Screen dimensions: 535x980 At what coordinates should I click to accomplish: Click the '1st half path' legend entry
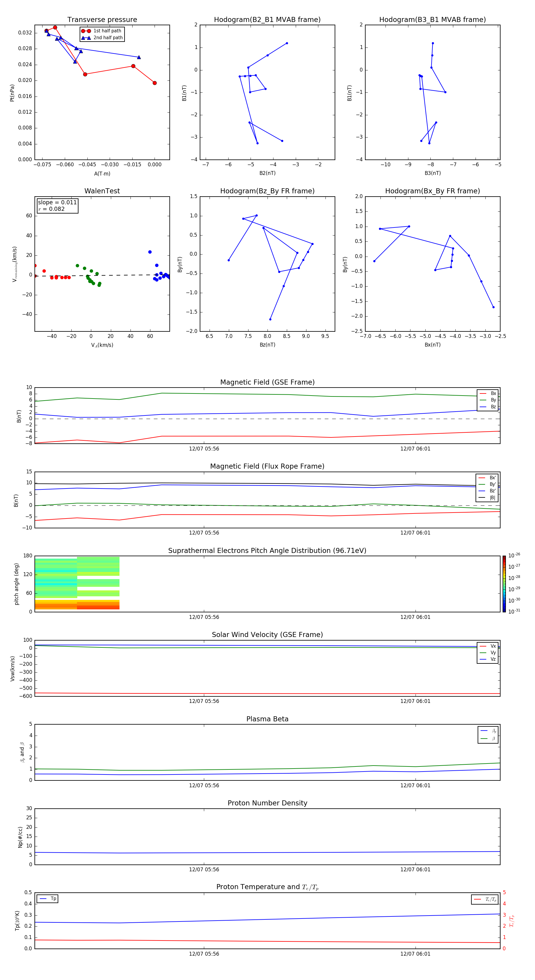(102, 31)
